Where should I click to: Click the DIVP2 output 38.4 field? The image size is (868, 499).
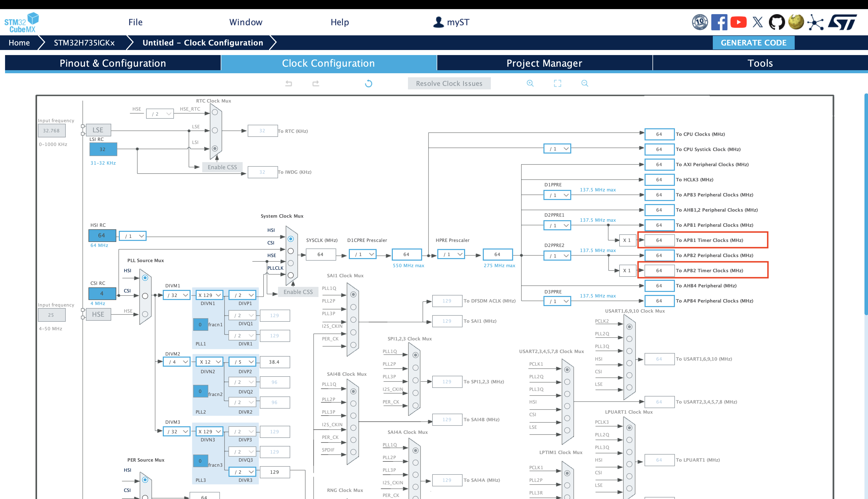click(275, 362)
